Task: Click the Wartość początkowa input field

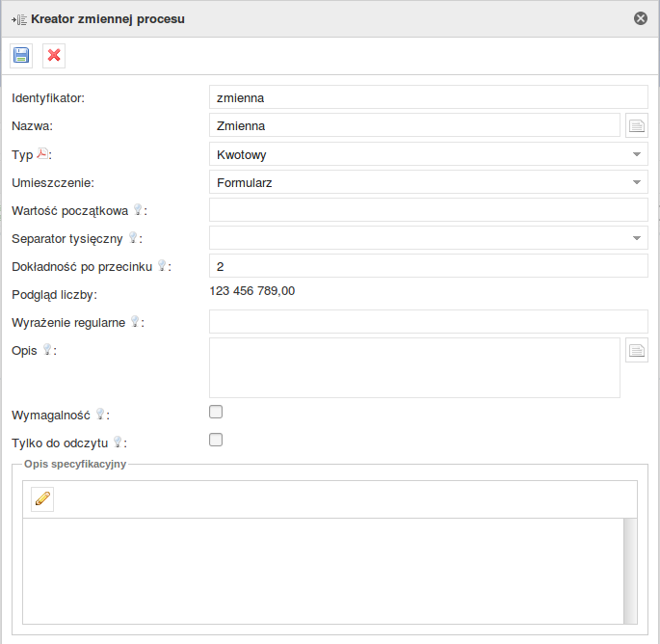Action: [x=428, y=210]
